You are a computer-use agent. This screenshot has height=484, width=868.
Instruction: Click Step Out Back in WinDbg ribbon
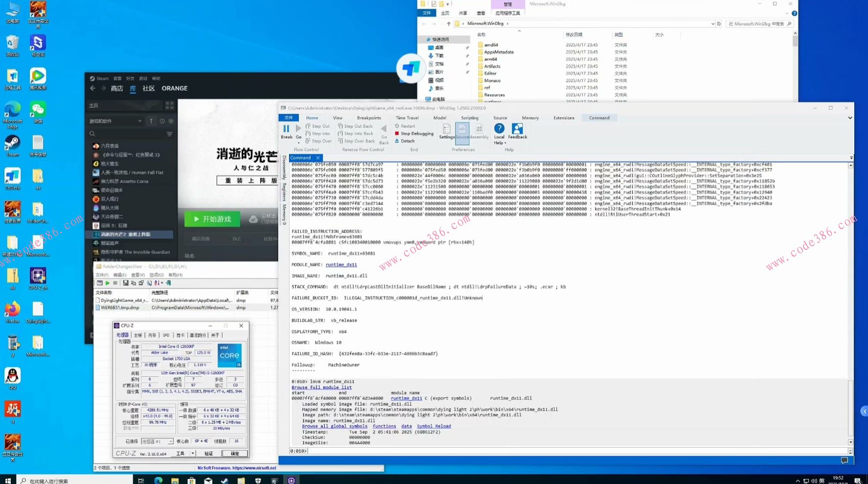pos(355,126)
